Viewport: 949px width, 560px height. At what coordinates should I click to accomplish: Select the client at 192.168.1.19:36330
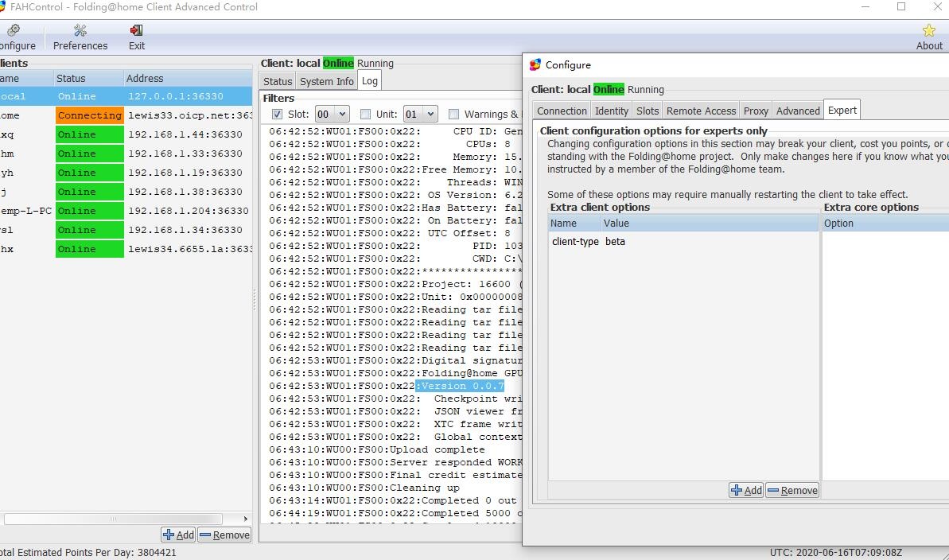click(x=126, y=173)
